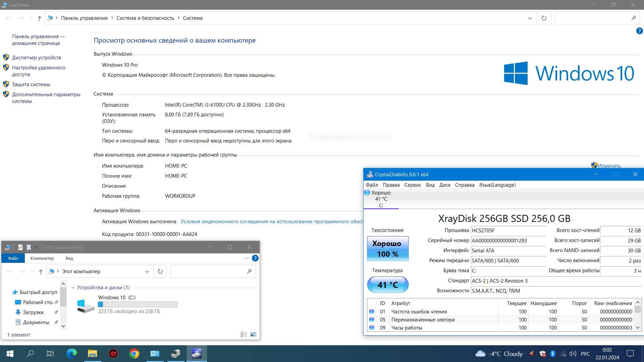Click the search magnifier in Explorer window
Viewport: 644px width, 362px height.
(x=249, y=271)
